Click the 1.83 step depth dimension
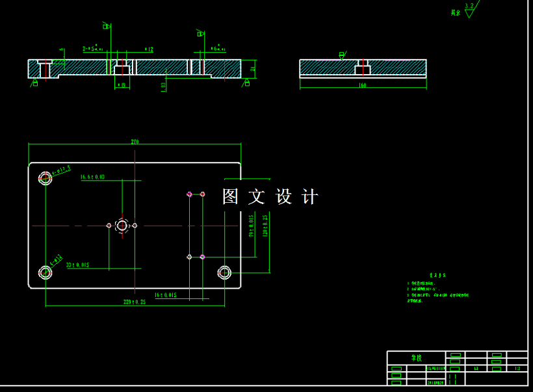Viewport: 533px width, 392px height. (162, 87)
